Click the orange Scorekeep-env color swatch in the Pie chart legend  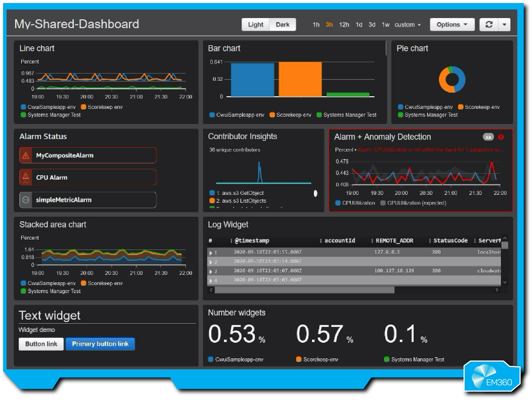(x=461, y=107)
